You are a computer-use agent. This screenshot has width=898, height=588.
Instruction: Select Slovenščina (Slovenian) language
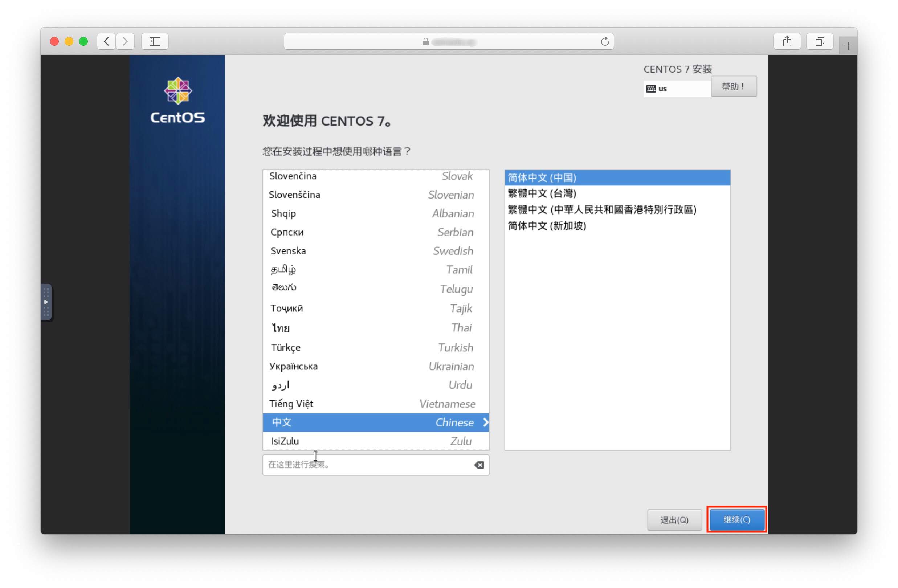376,195
